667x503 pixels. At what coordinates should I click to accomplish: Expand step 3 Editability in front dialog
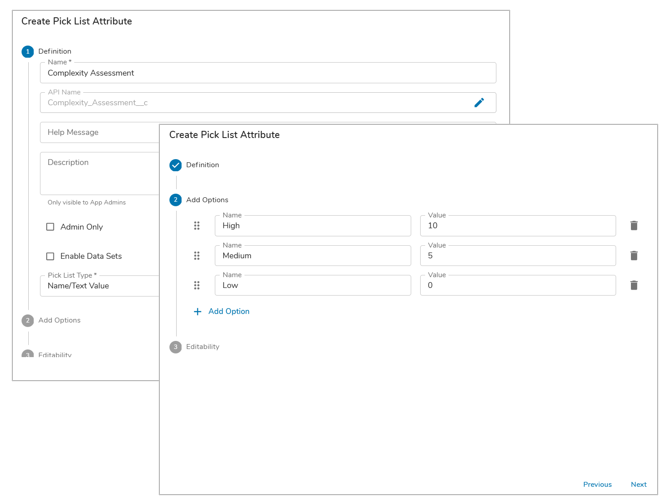coord(202,347)
